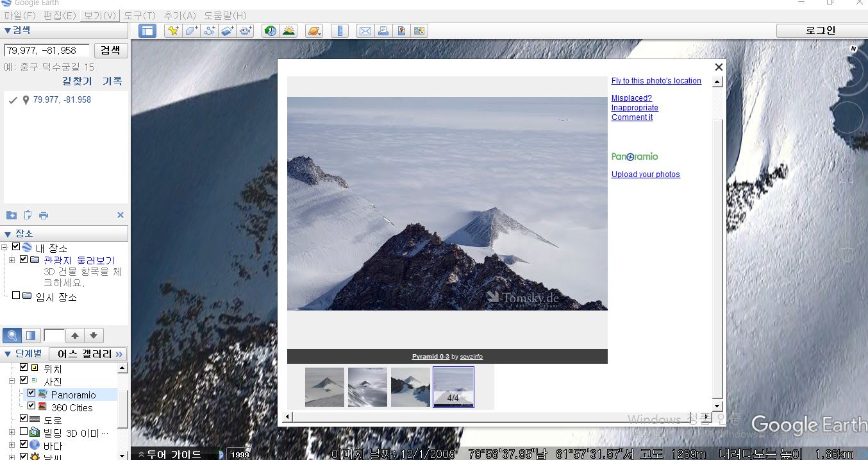Viewport: 868px width, 460px height.
Task: Select the Add Path tool
Action: (x=209, y=31)
